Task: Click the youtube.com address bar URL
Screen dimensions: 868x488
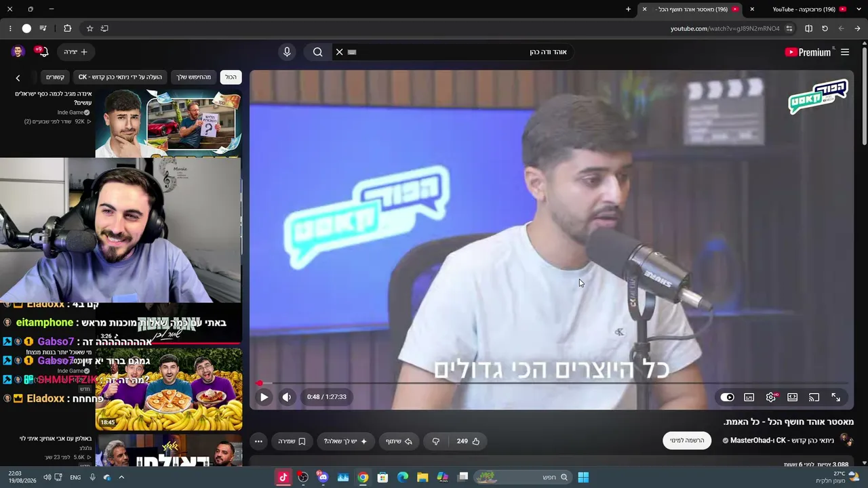Action: [x=725, y=28]
